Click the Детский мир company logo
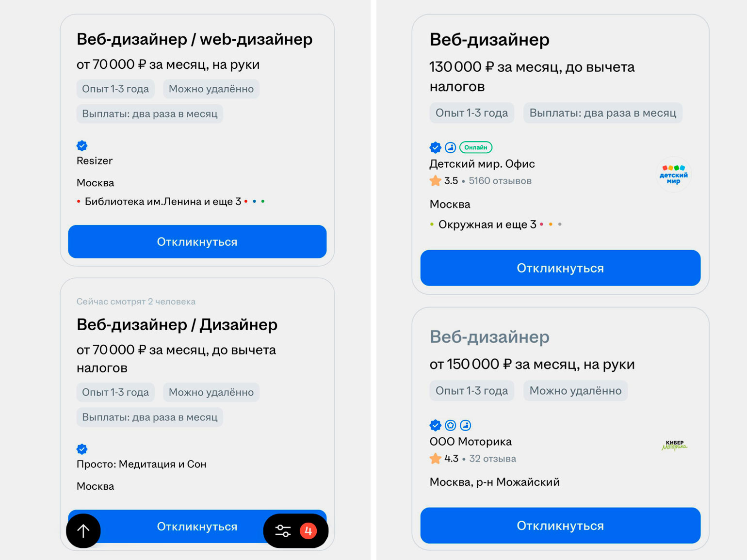747x560 pixels. click(673, 175)
